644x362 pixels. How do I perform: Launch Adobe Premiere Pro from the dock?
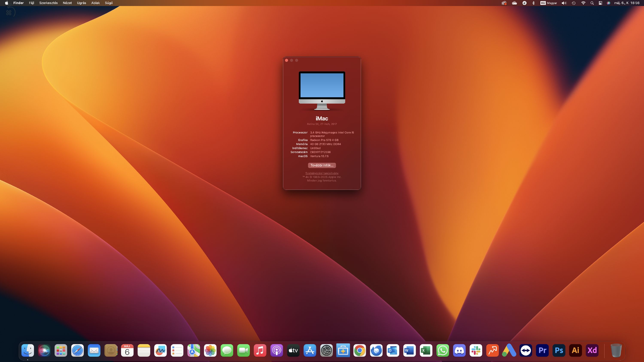coord(542,350)
